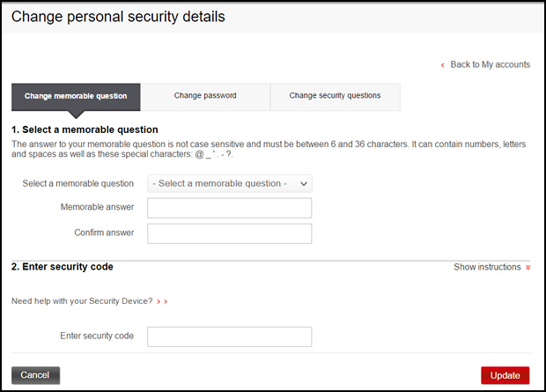The width and height of the screenshot is (546, 392).
Task: Go Back to My accounts
Action: click(x=490, y=65)
